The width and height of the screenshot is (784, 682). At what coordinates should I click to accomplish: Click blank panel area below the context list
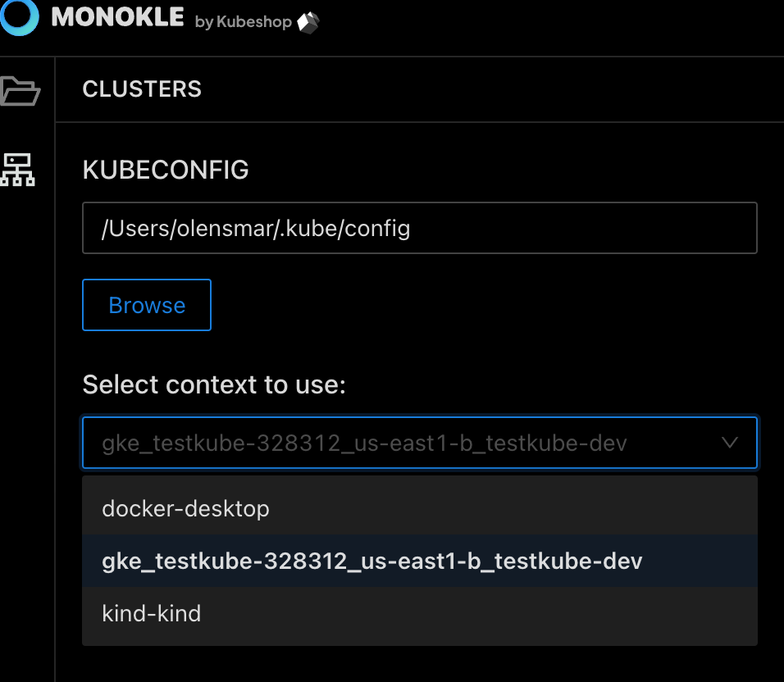[x=420, y=665]
